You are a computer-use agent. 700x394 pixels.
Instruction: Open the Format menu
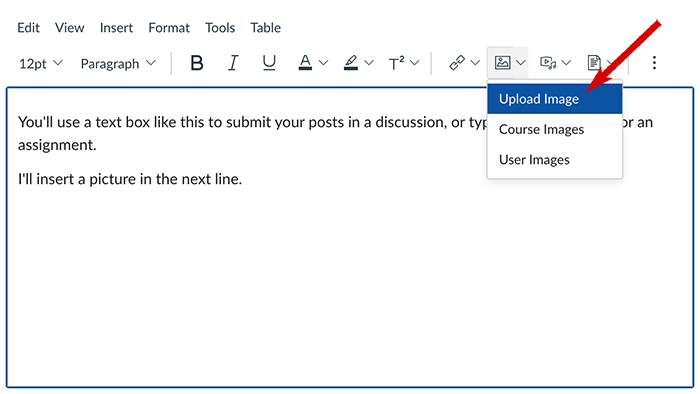coord(169,28)
